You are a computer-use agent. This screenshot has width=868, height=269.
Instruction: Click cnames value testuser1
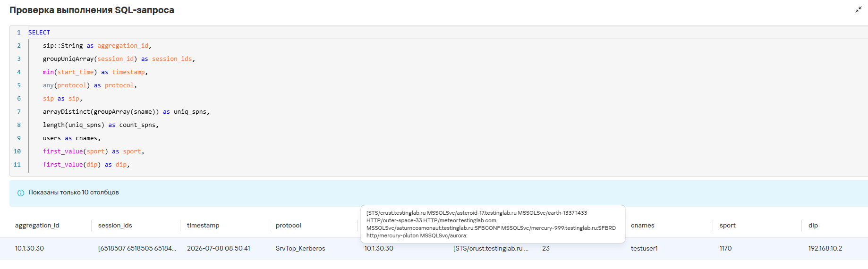coord(644,248)
